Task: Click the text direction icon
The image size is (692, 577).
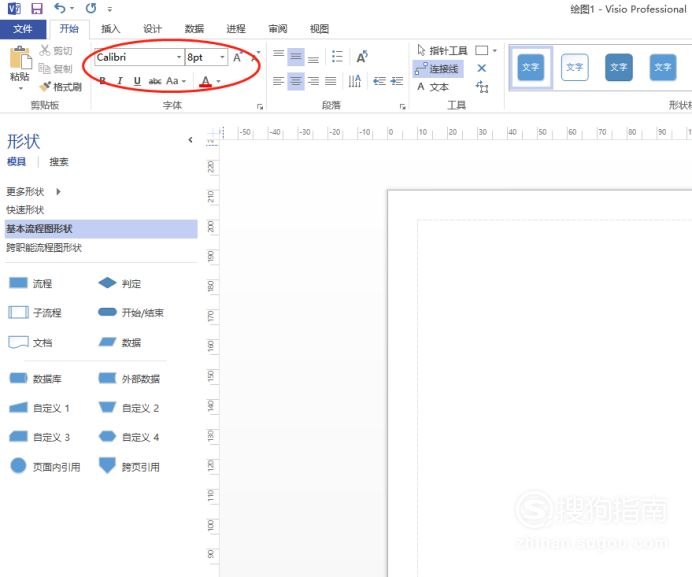Action: [354, 81]
